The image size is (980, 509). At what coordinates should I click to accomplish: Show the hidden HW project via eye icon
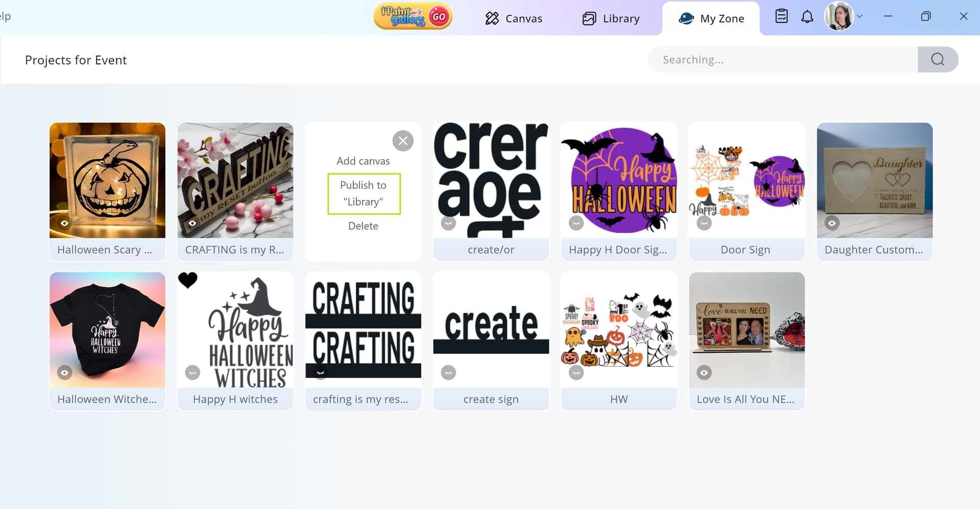[576, 372]
